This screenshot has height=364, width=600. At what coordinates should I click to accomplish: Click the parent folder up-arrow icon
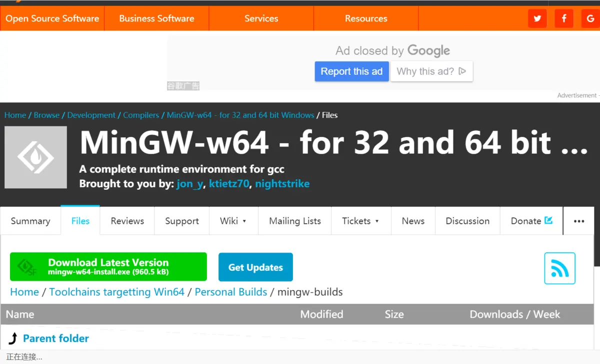(x=13, y=339)
